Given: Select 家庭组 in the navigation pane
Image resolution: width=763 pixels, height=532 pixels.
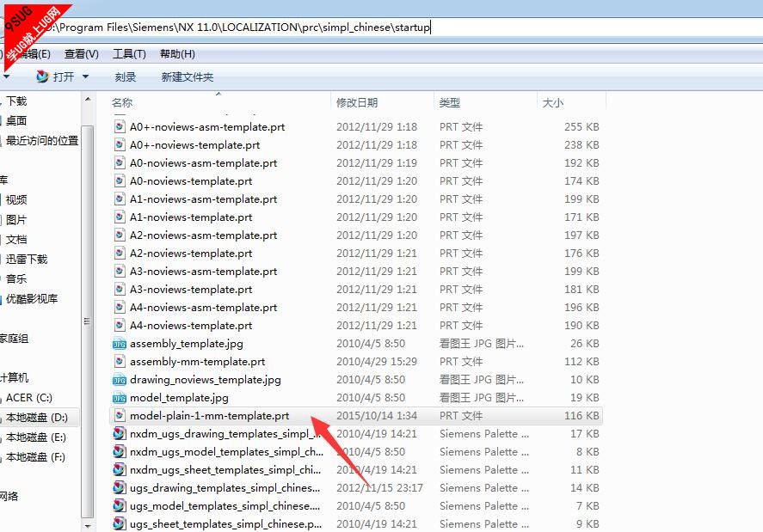Looking at the screenshot, I should coord(14,339).
